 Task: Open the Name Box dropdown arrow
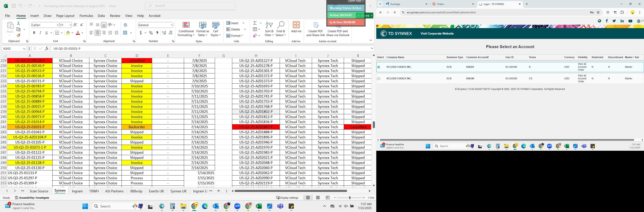click(x=24, y=48)
